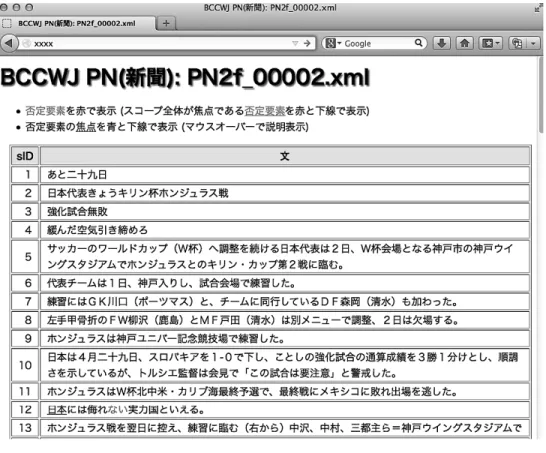Click sentence 8 starting 左手甲骨折のＦＷ柳沢
Viewport: 546px width, 453px height.
(253, 320)
